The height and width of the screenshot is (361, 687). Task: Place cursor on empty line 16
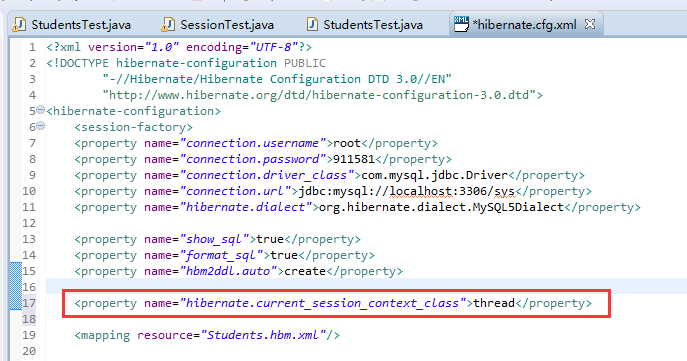(x=366, y=287)
